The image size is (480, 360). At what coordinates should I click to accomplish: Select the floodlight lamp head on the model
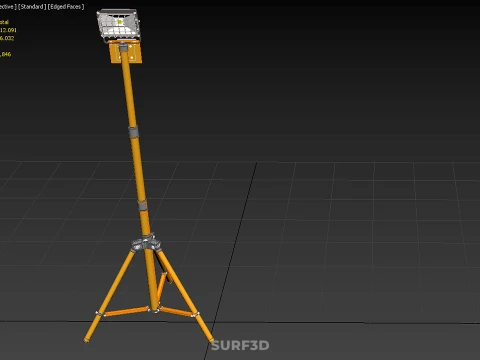[x=119, y=25]
